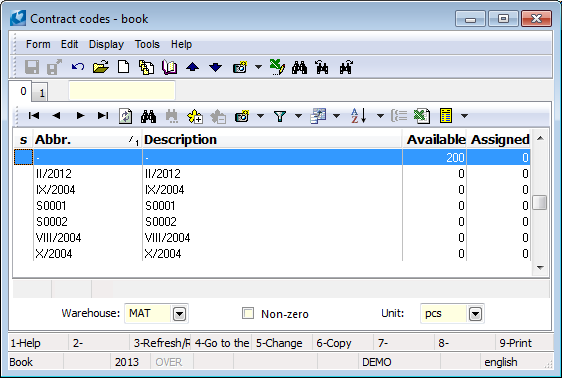This screenshot has height=378, width=562.
Task: Click the 4-Go to the function key button
Action: click(221, 343)
